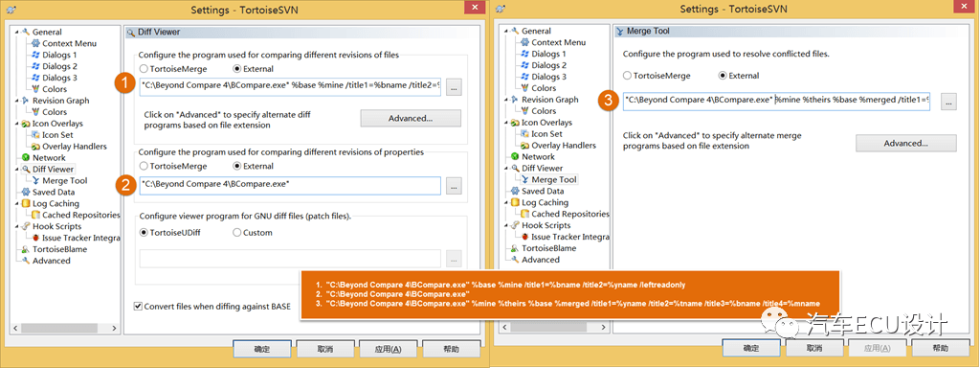Viewport: 980px width, 368px height.
Task: Select Custom patch viewer option
Action: click(237, 233)
